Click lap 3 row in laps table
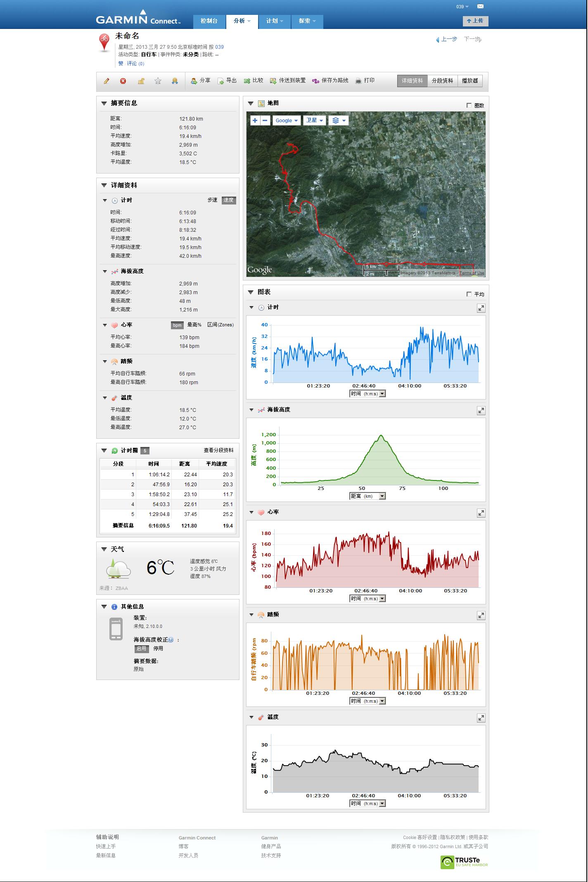 [168, 494]
